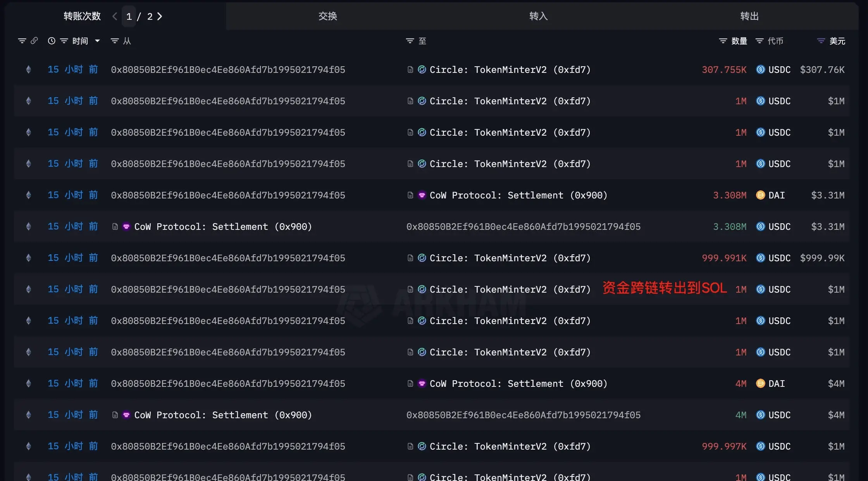This screenshot has width=868, height=481.
Task: Open sender address in the first row
Action: [x=228, y=70]
